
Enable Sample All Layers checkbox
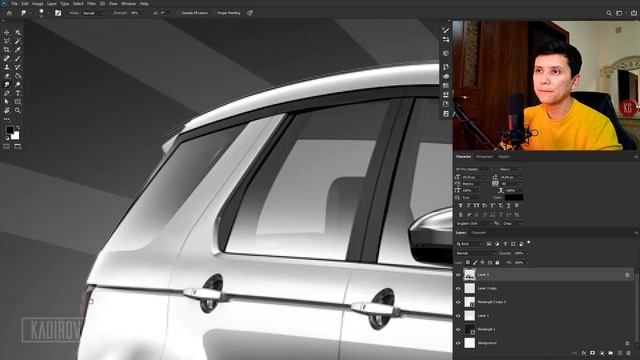pos(179,13)
